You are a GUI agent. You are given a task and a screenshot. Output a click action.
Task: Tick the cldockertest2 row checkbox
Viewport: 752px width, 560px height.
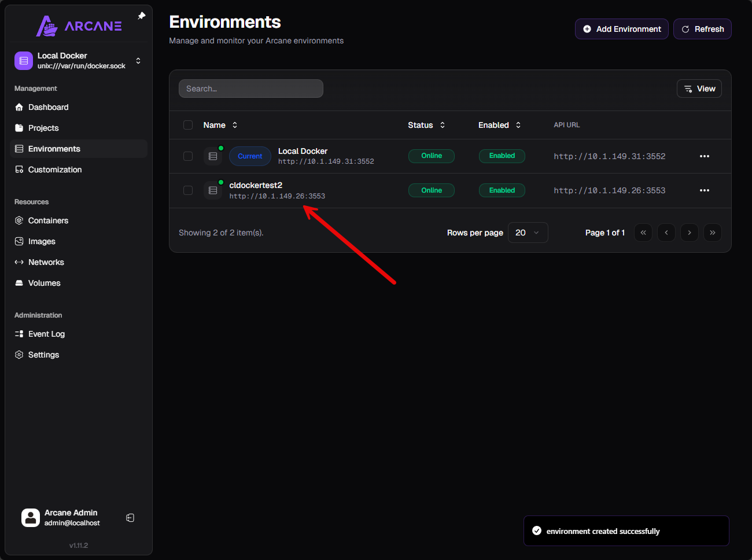coord(188,190)
